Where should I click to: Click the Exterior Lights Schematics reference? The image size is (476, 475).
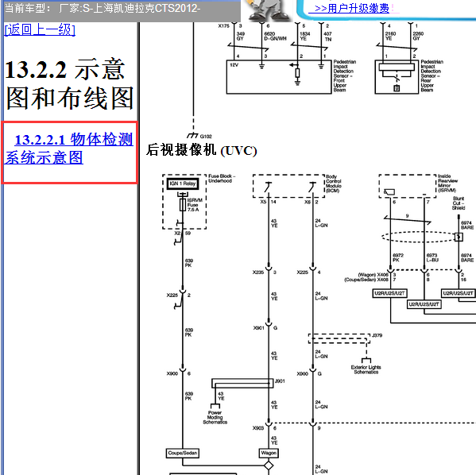click(x=366, y=369)
